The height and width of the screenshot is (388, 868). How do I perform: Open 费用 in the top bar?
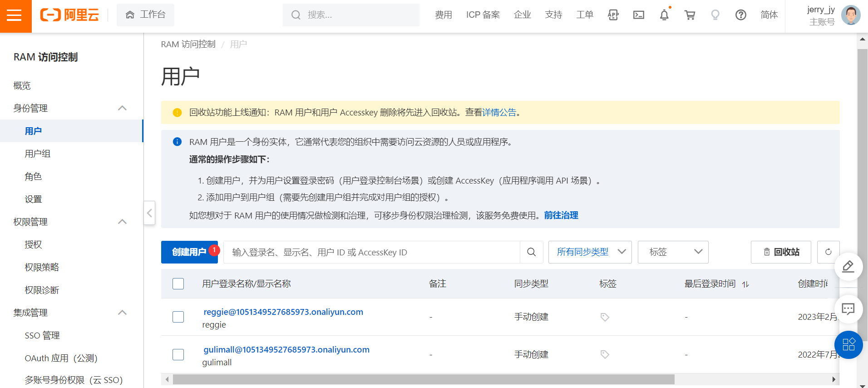click(444, 15)
